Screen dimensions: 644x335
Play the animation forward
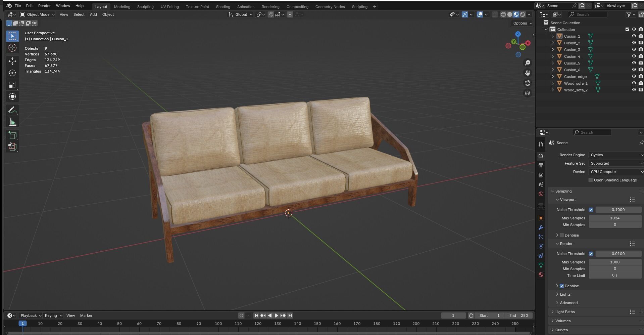276,316
